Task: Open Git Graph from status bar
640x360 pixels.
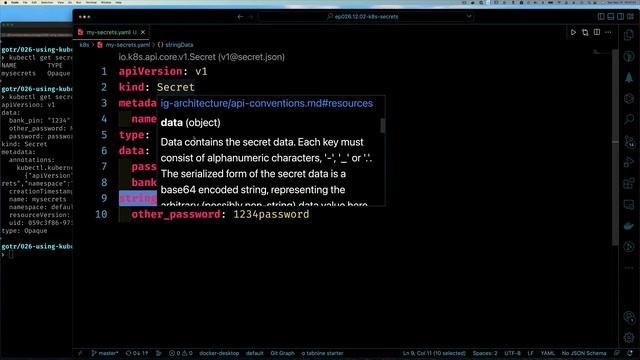Action: pyautogui.click(x=282, y=353)
